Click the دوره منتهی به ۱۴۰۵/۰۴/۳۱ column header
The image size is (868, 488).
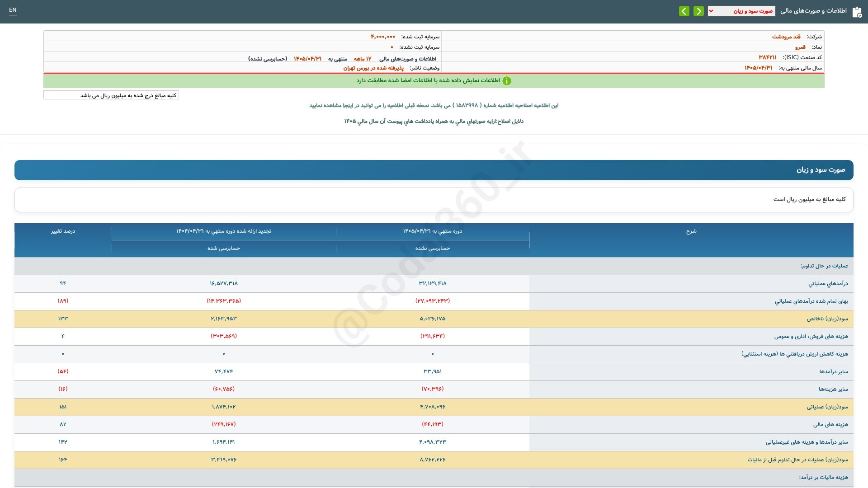pyautogui.click(x=433, y=231)
